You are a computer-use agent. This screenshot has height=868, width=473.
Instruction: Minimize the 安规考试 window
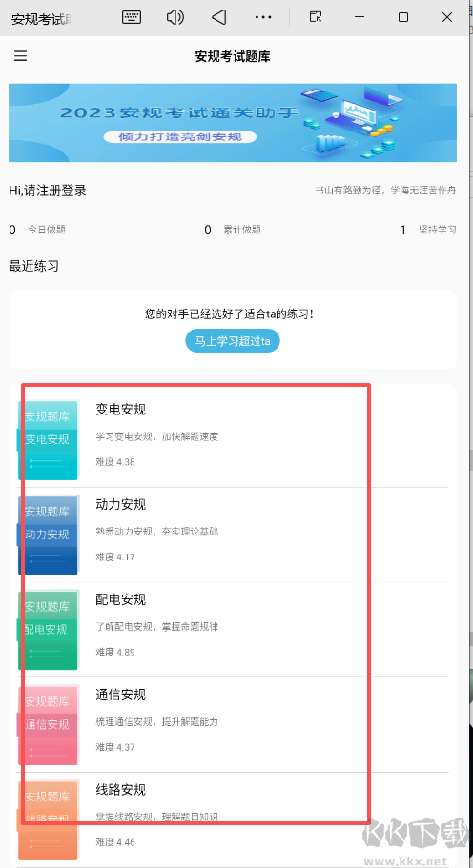pos(360,17)
